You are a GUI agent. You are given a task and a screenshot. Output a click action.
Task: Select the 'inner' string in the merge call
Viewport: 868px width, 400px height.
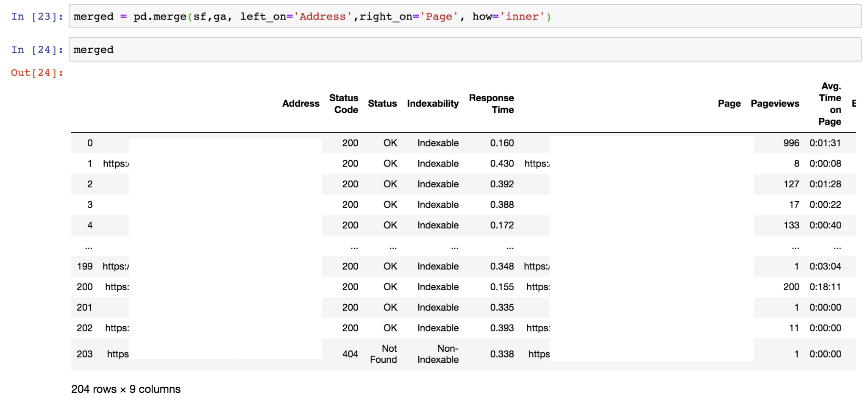521,16
